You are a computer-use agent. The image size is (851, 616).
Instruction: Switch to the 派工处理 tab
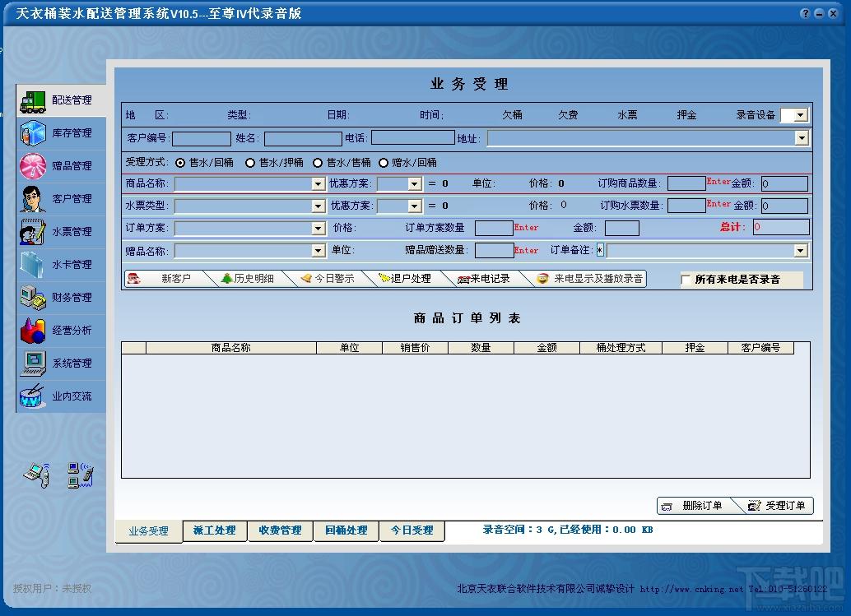[215, 530]
